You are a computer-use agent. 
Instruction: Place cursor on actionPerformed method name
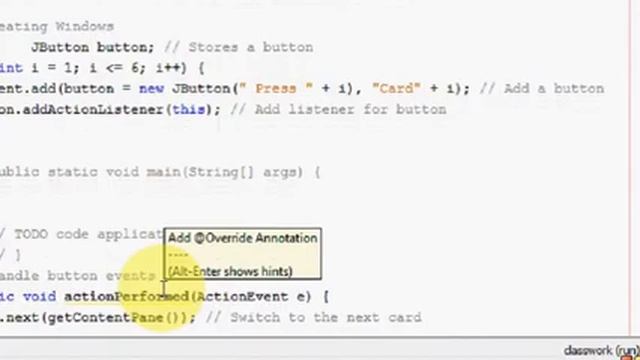127,296
